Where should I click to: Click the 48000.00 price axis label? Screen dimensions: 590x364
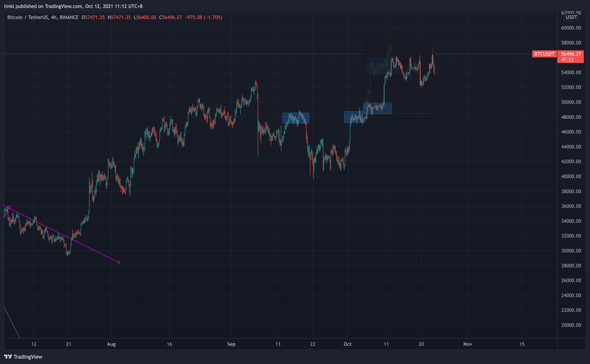571,117
